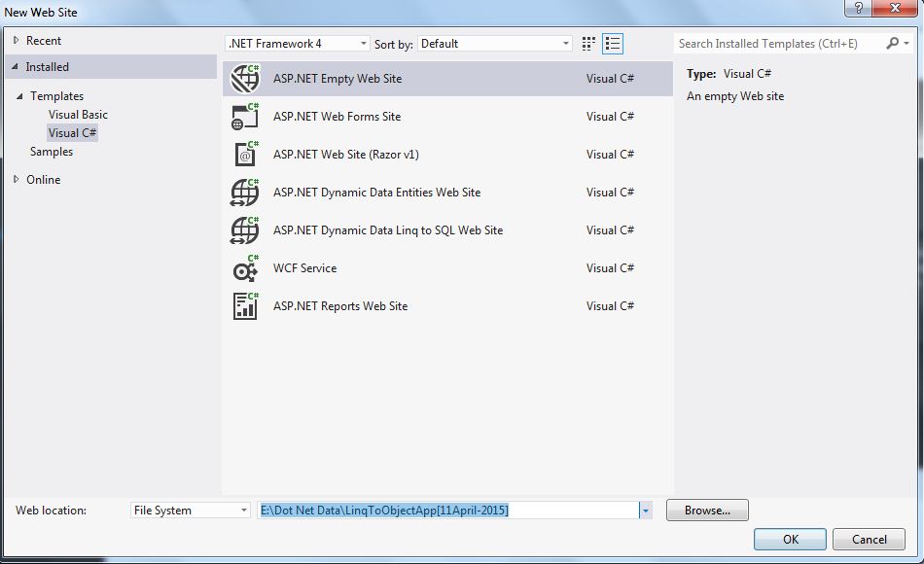This screenshot has width=924, height=564.
Task: Select the Dynamic Data Entities Web Site icon
Action: (x=244, y=193)
